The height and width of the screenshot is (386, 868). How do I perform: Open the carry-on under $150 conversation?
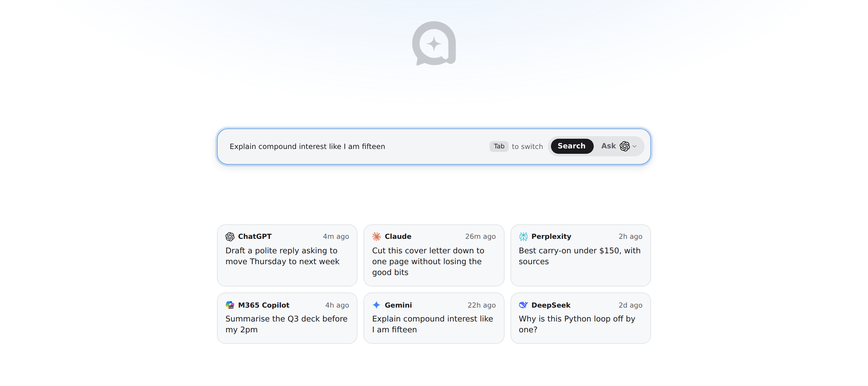tap(580, 255)
